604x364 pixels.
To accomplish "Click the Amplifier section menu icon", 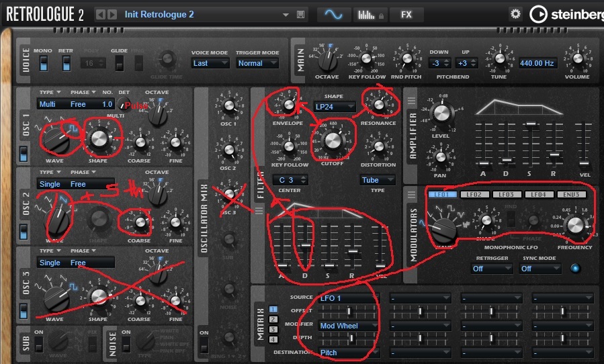I will [x=411, y=101].
